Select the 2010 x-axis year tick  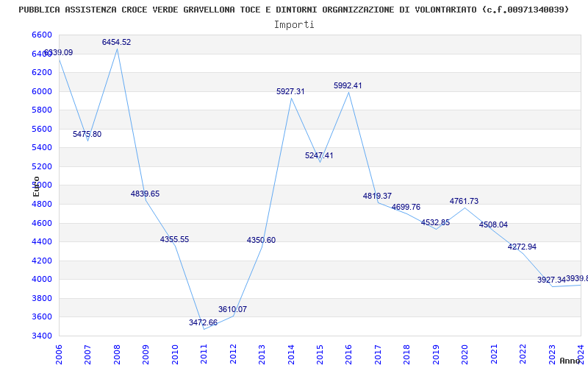175,354
